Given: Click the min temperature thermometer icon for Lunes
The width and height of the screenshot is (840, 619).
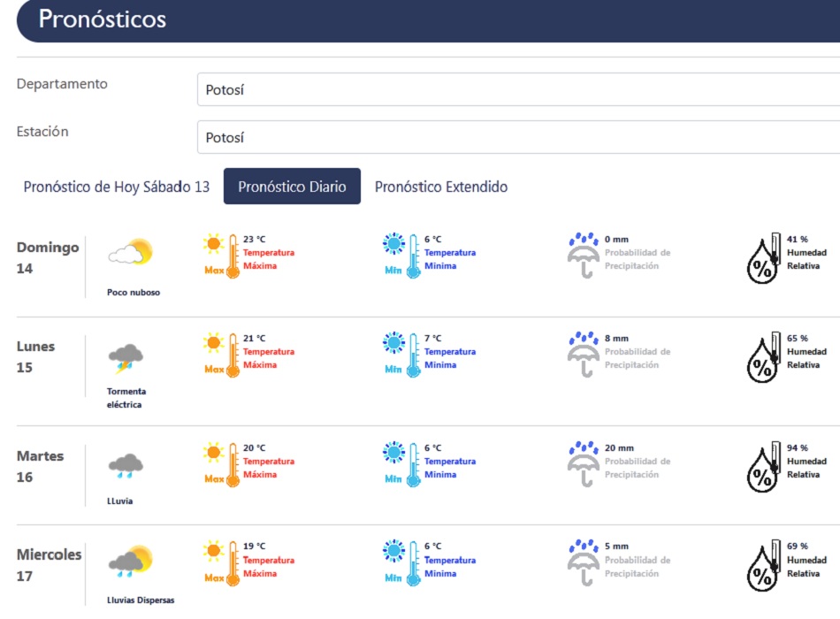Looking at the screenshot, I should [x=401, y=355].
